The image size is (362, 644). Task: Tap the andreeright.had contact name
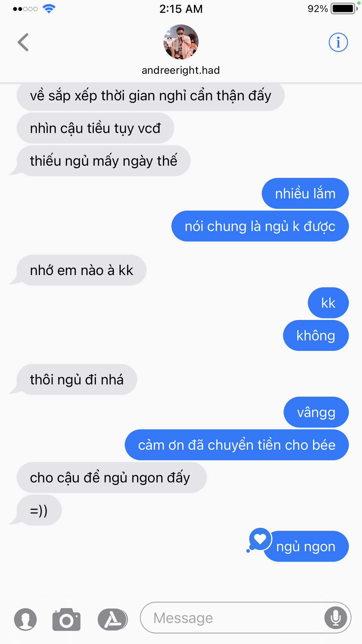pyautogui.click(x=181, y=70)
